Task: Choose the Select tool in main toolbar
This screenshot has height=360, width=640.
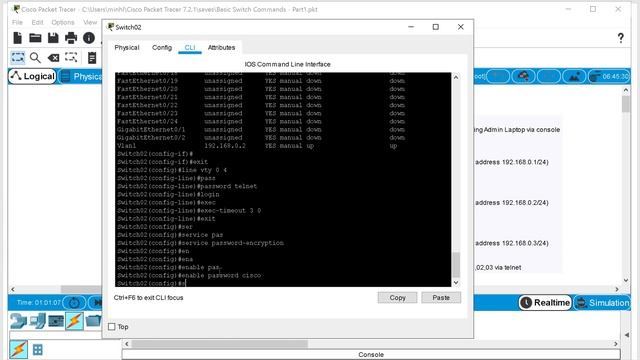Action: (x=18, y=58)
